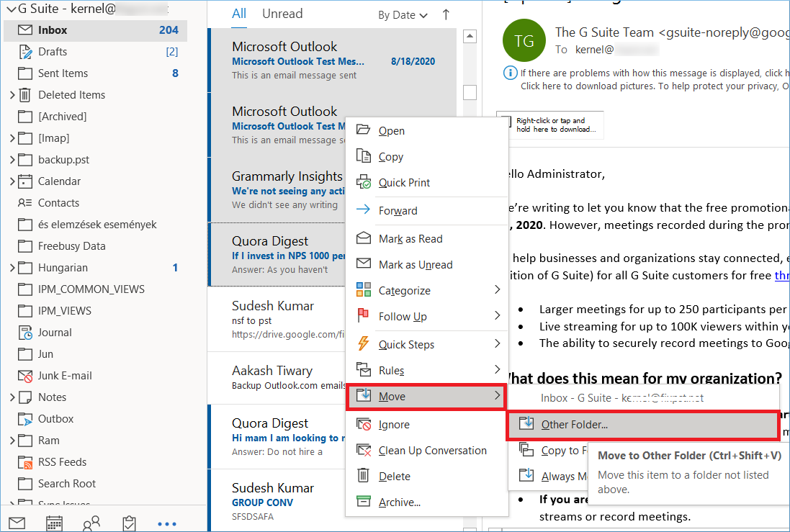Switch to Mail view in navigation bar
The height and width of the screenshot is (532, 790).
click(17, 523)
